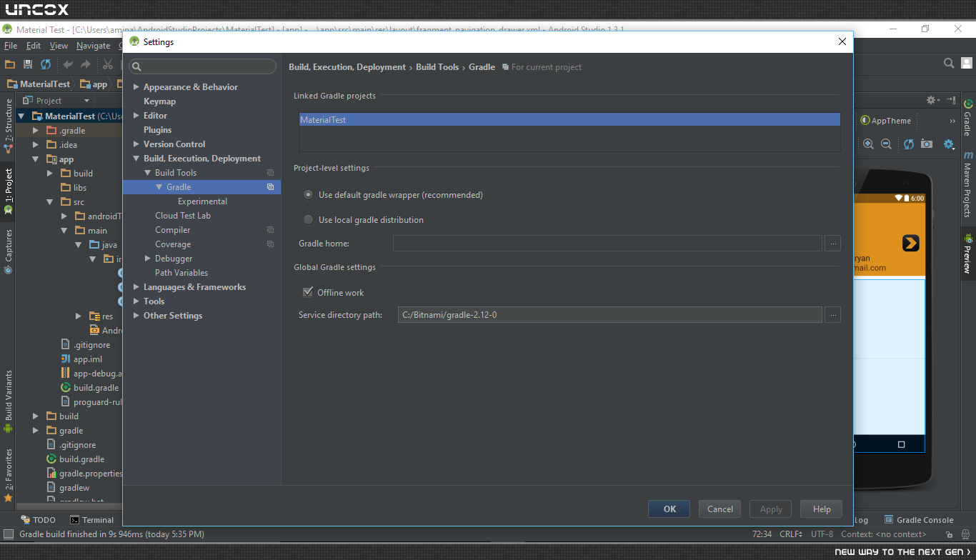
Task: Open the AppTheme selector in preview
Action: [886, 121]
